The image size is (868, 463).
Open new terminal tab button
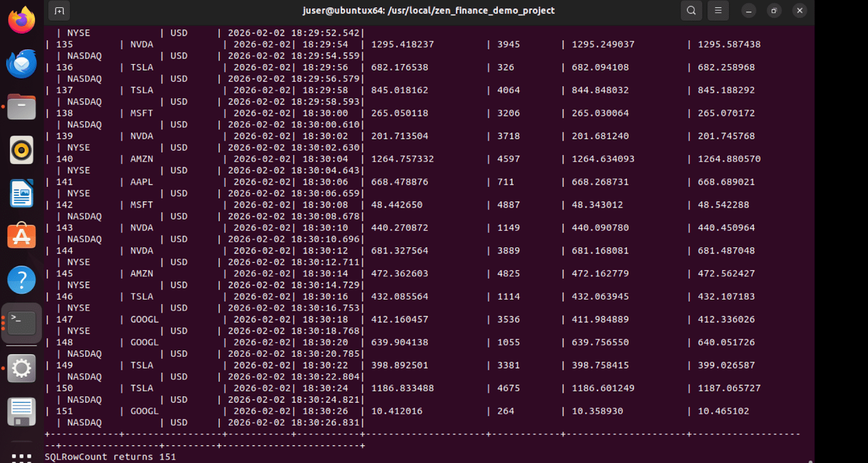pos(59,11)
